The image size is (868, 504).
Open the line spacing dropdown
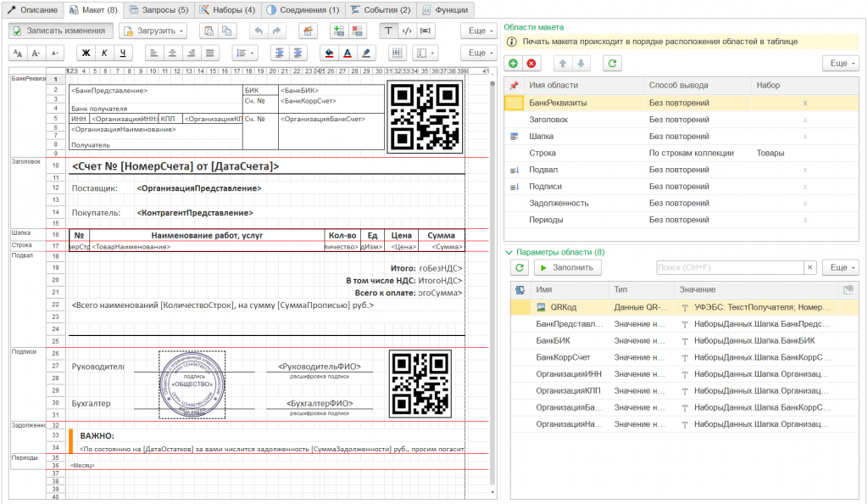(245, 53)
